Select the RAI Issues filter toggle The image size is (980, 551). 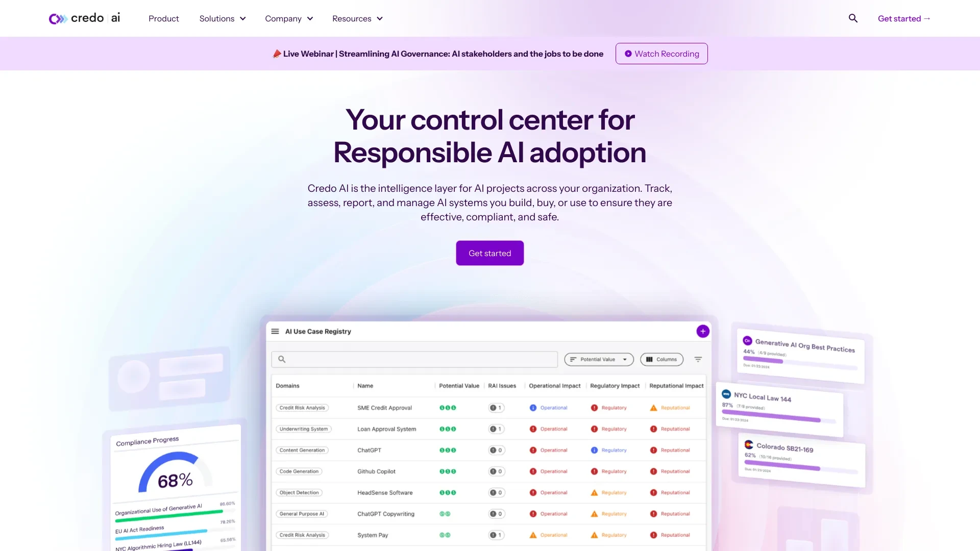502,386
